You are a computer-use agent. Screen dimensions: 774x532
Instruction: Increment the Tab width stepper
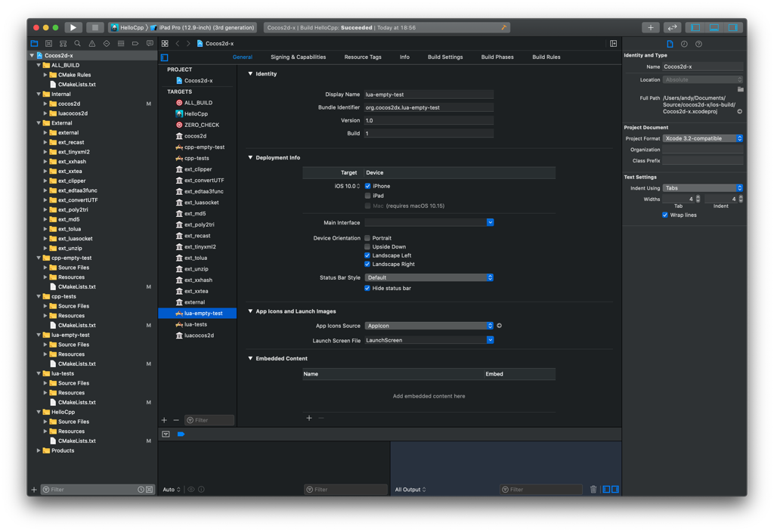pyautogui.click(x=698, y=197)
